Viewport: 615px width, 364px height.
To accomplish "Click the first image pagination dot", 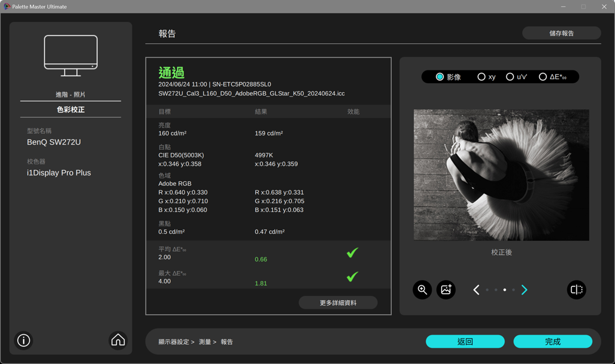I will [487, 290].
